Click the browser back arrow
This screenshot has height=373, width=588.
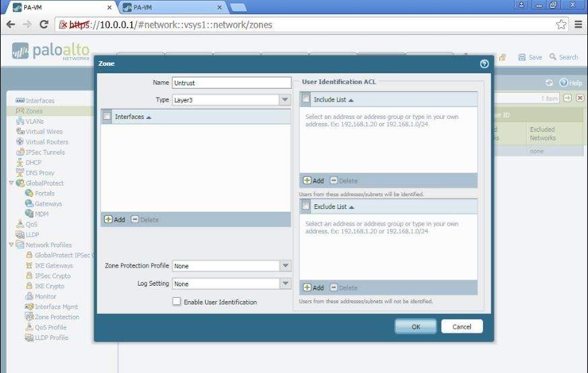pos(11,24)
